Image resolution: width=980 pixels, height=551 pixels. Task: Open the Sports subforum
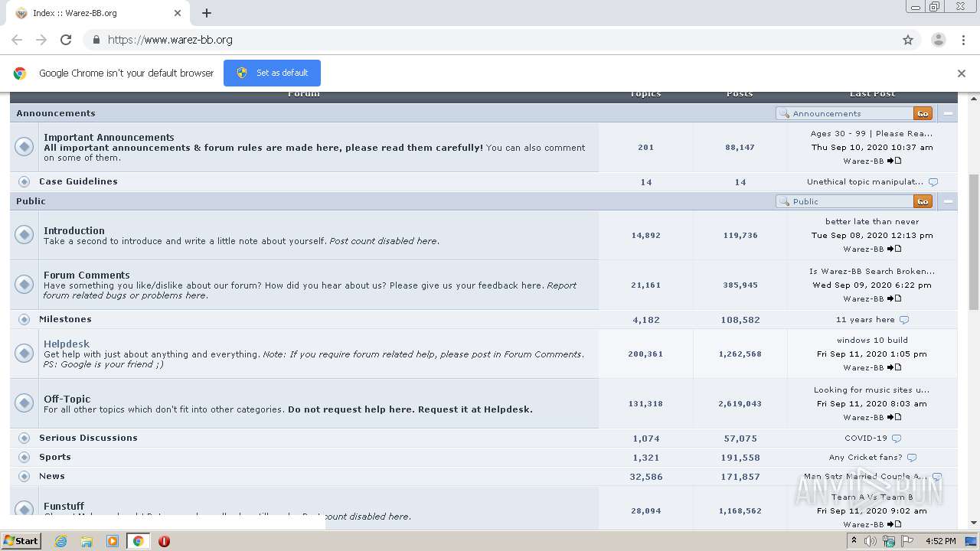click(55, 457)
